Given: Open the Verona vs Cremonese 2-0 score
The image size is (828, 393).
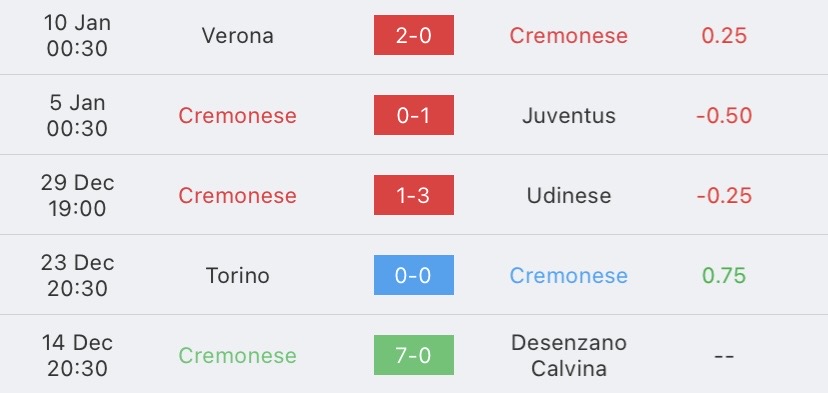Looking at the screenshot, I should [413, 35].
